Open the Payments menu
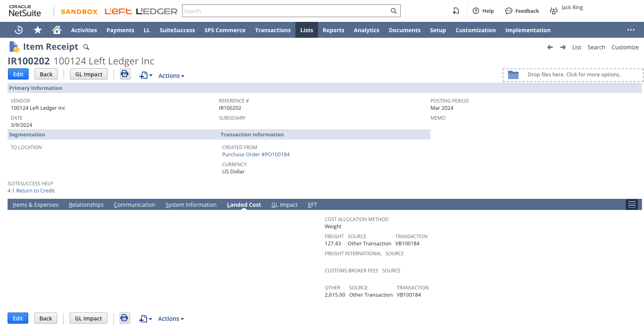Image resolution: width=644 pixels, height=332 pixels. click(x=120, y=30)
